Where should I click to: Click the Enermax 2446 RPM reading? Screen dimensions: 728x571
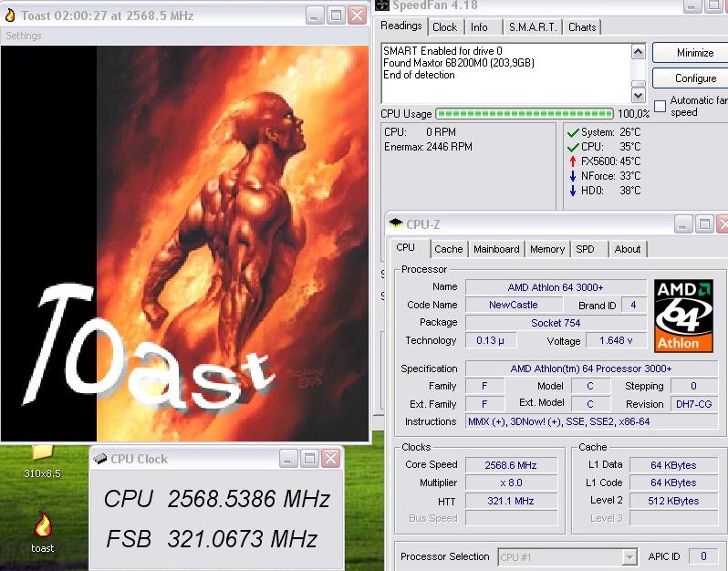tap(428, 147)
